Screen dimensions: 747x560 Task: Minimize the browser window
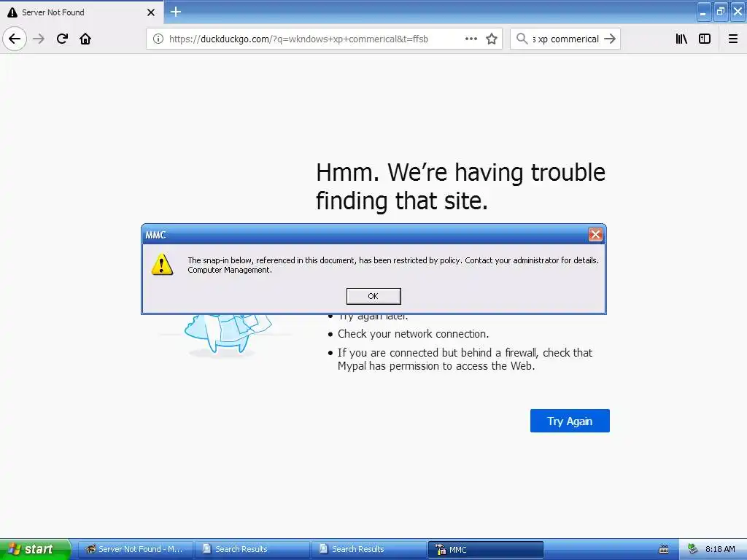(x=703, y=12)
